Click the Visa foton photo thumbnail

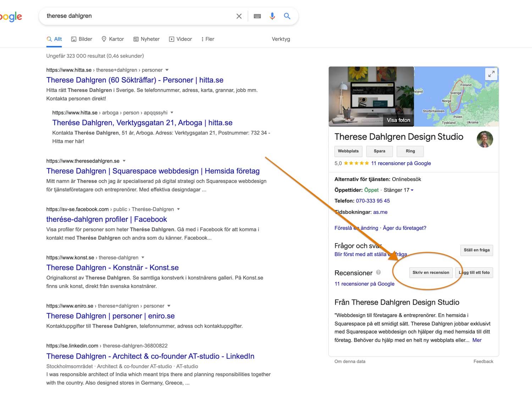(398, 120)
